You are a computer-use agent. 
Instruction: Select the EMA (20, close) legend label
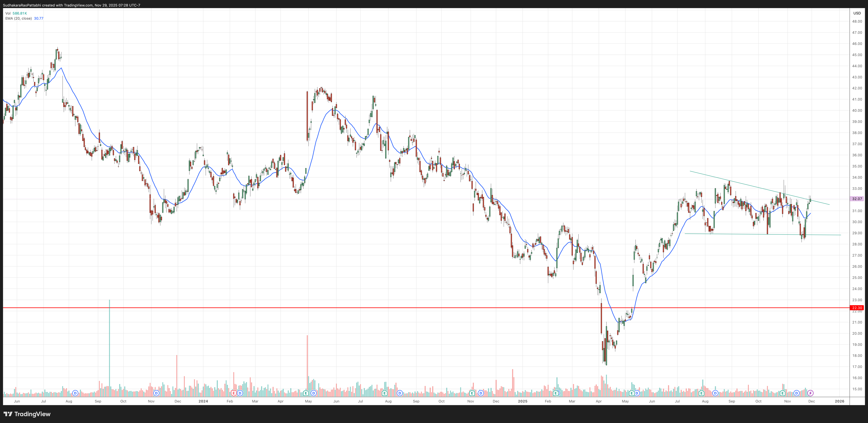pyautogui.click(x=19, y=19)
